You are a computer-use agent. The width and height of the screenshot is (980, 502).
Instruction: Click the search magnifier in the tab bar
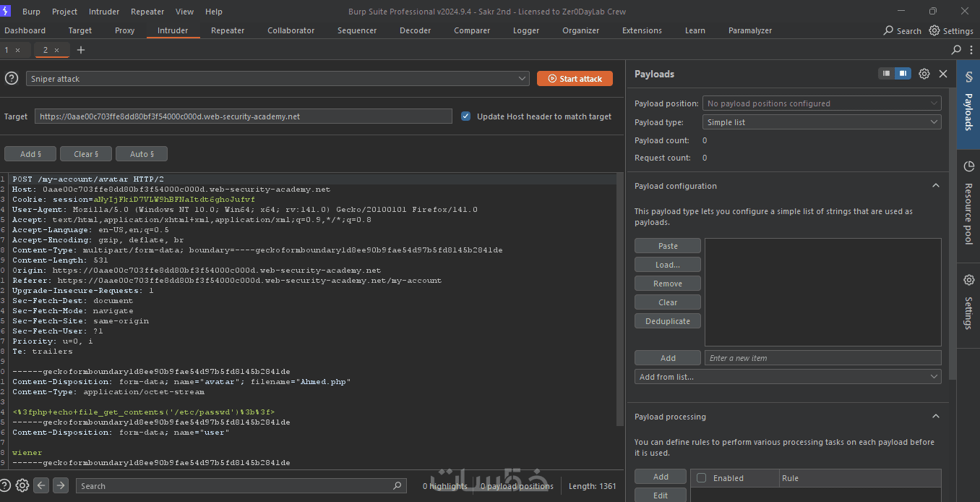[956, 50]
